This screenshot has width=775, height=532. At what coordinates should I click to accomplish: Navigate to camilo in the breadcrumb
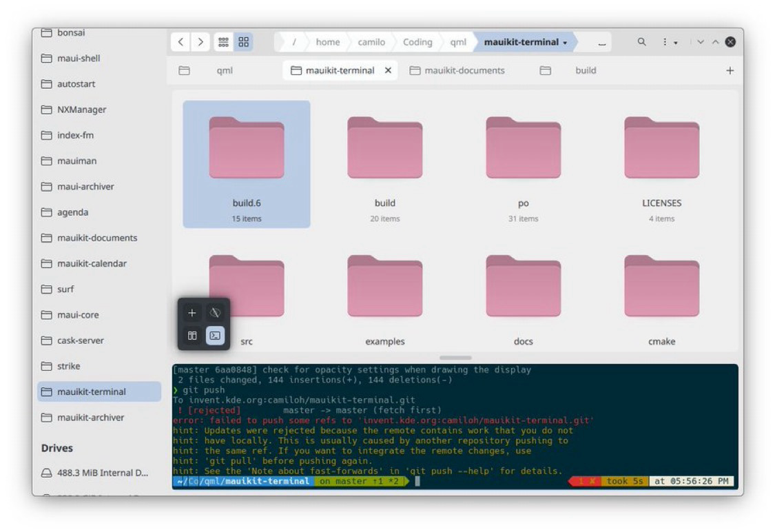371,42
